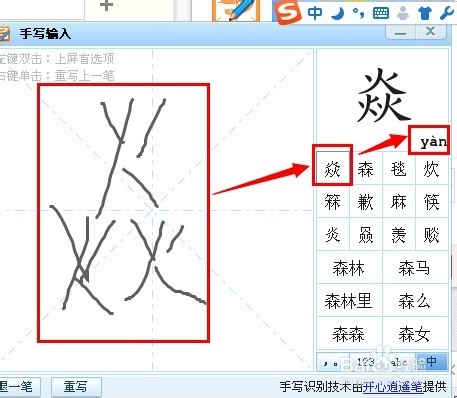Switch to 中 Chinese mode tab

(431, 362)
